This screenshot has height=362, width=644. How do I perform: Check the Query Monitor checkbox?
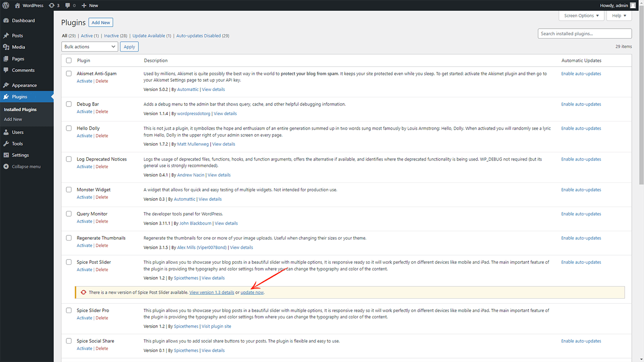click(x=69, y=214)
